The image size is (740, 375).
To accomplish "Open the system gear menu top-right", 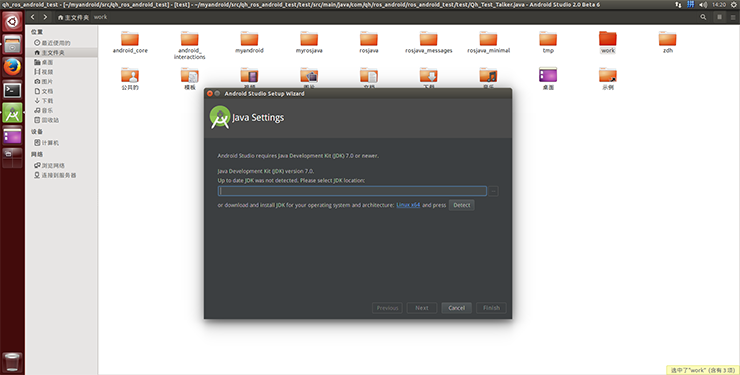I will click(734, 4).
